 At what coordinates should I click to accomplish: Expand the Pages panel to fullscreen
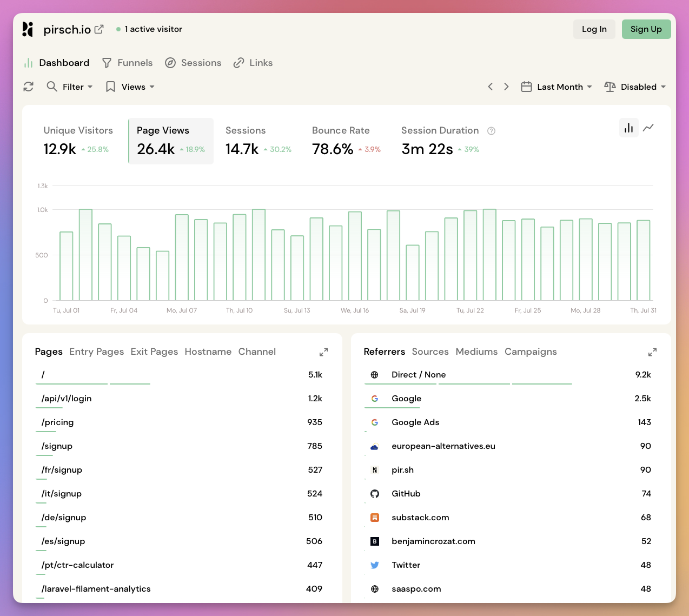click(x=323, y=352)
